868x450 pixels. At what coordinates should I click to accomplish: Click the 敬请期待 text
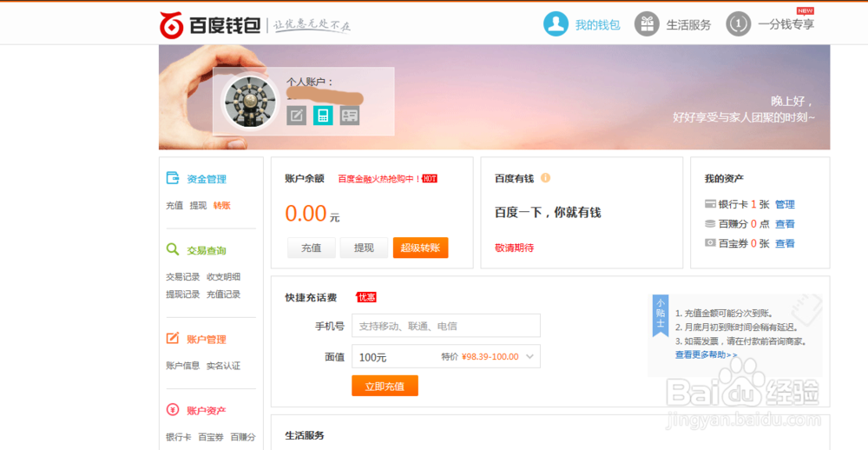pos(514,248)
